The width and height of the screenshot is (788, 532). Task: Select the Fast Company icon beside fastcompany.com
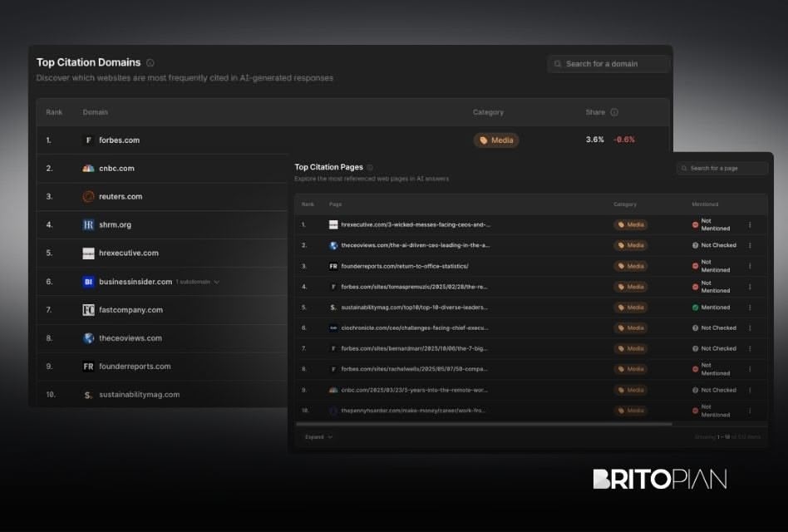[88, 309]
